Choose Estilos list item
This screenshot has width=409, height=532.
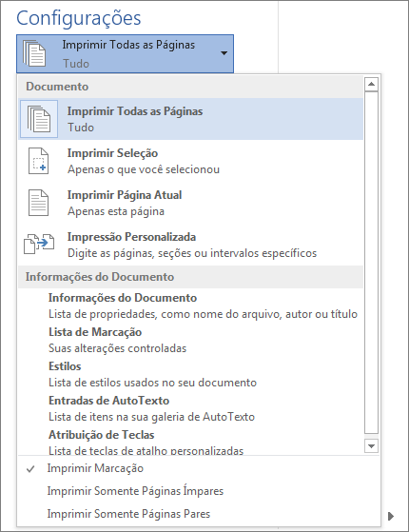tap(190, 374)
